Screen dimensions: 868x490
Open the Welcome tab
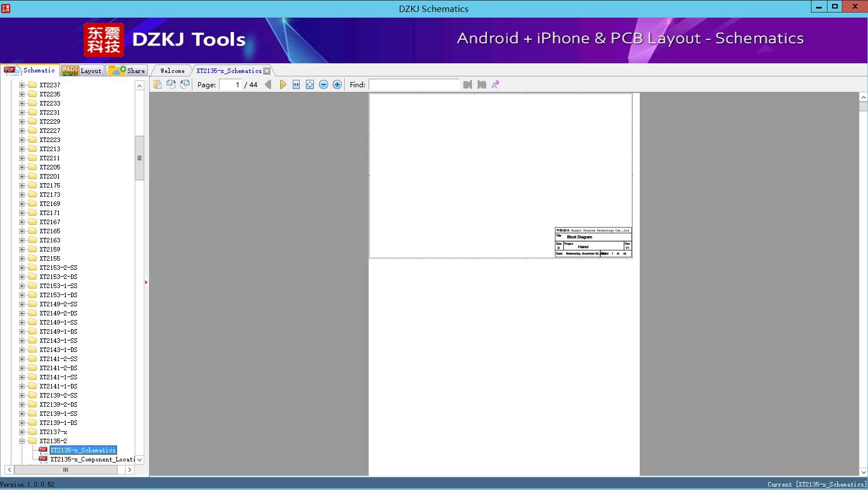coord(172,71)
